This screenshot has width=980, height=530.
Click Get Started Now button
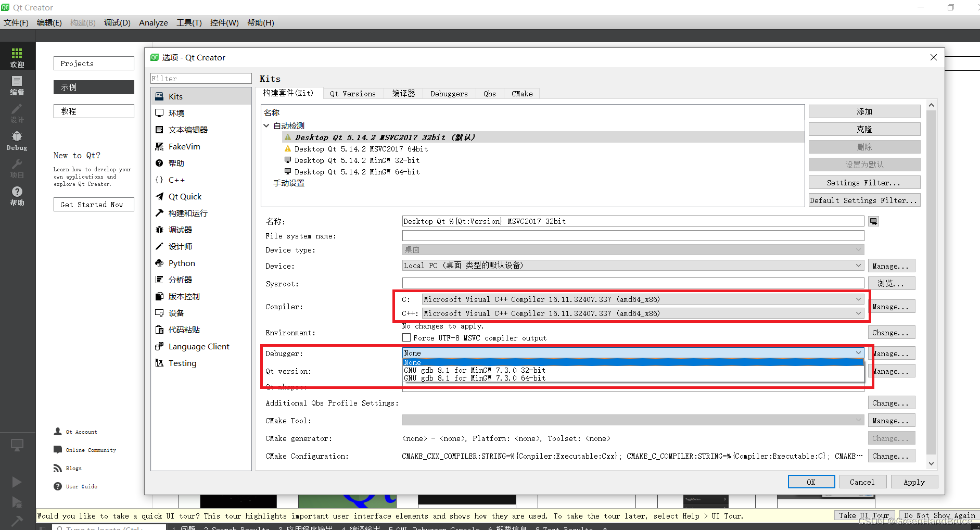(x=94, y=205)
